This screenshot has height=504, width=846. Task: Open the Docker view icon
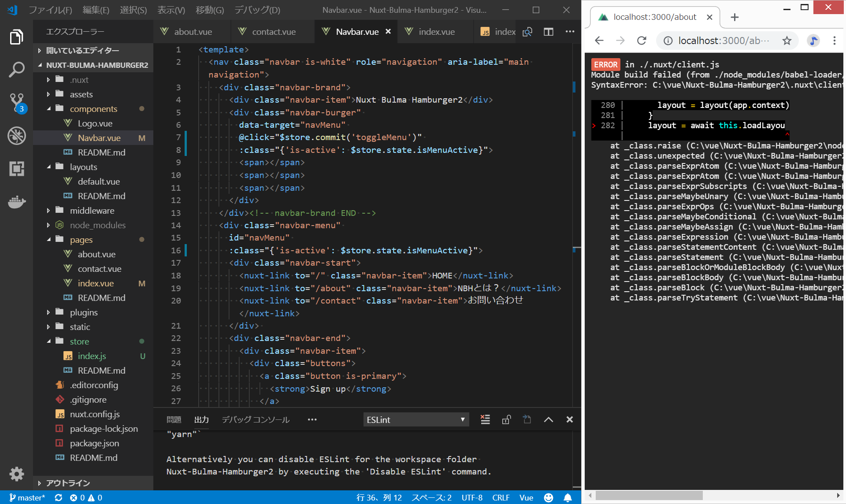click(16, 202)
